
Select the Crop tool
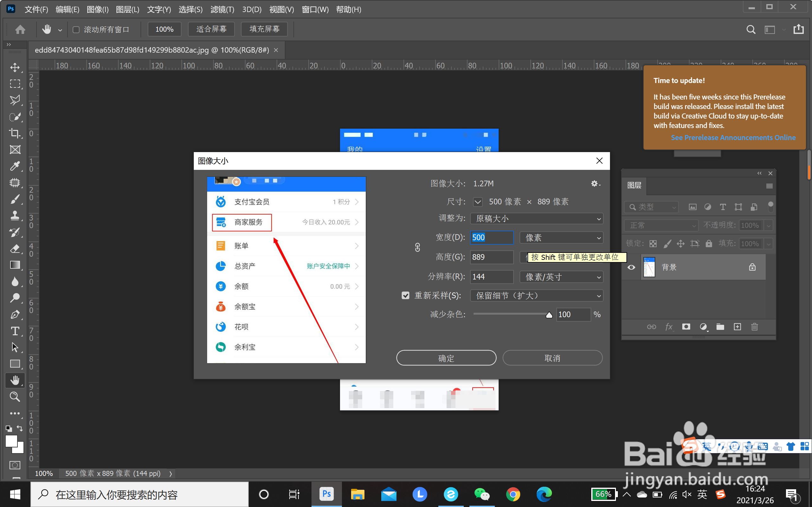pyautogui.click(x=15, y=133)
